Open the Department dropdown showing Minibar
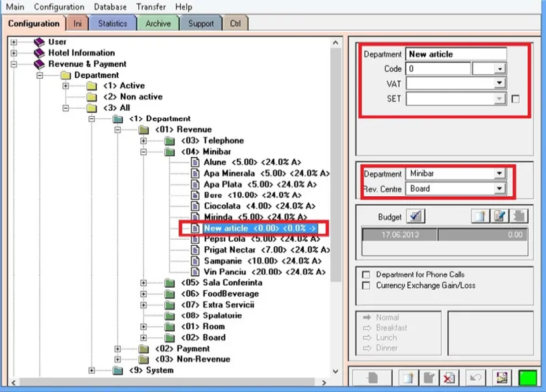This screenshot has width=546, height=392. [x=499, y=173]
